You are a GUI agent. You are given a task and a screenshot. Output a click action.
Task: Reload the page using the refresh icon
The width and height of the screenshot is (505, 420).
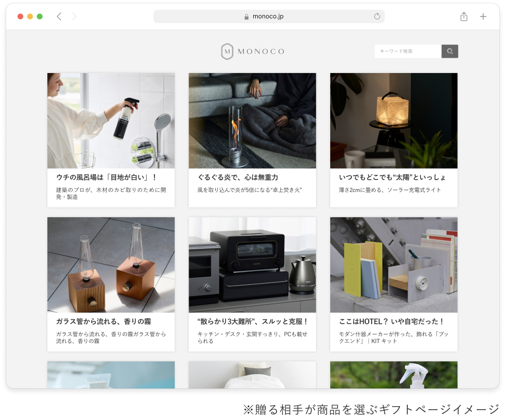pyautogui.click(x=377, y=16)
